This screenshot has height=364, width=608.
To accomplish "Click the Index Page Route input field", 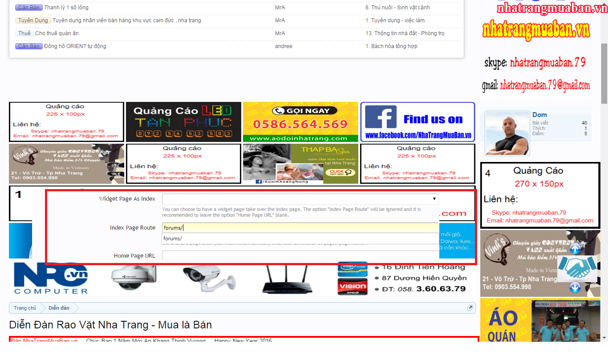I will coord(300,228).
